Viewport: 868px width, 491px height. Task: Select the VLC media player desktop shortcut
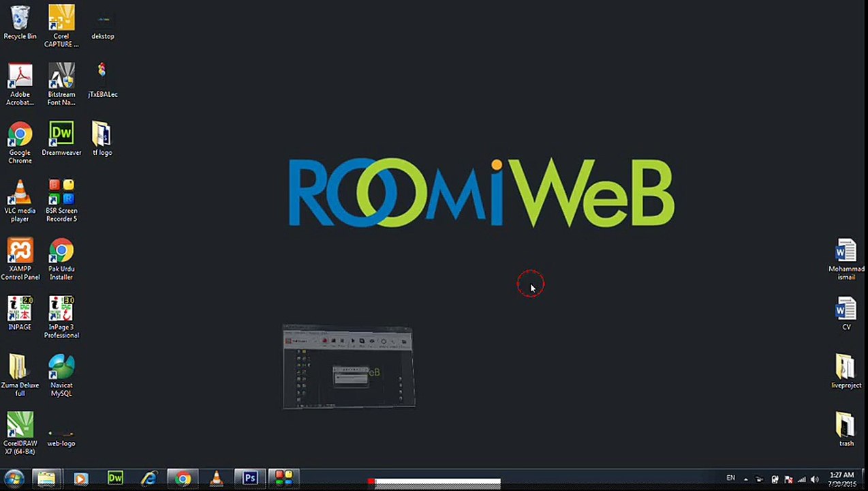click(20, 200)
